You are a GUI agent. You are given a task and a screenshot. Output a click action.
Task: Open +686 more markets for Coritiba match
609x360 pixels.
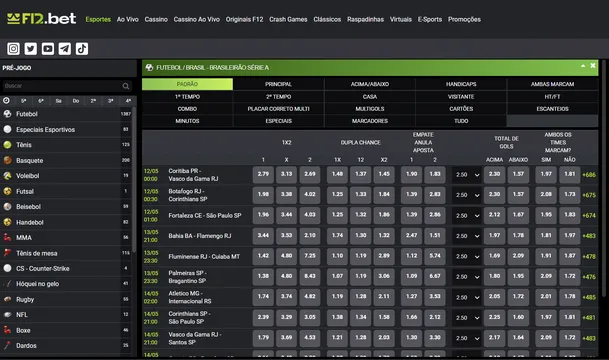(589, 175)
